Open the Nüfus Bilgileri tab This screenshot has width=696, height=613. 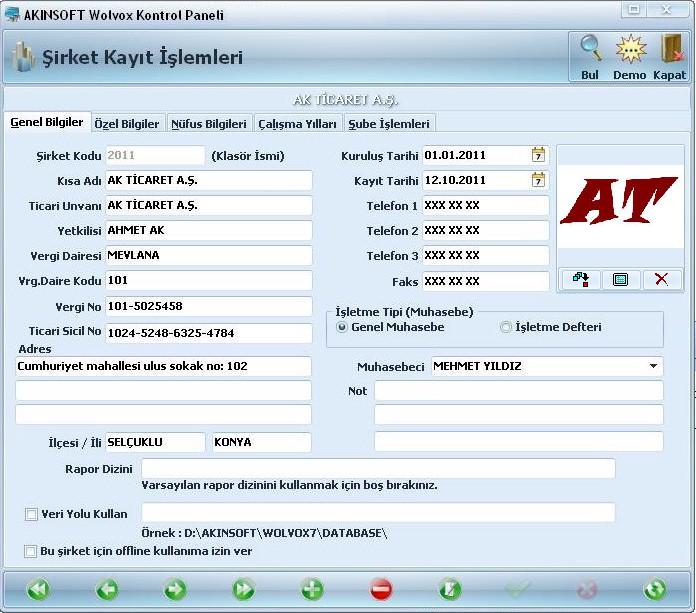click(209, 124)
